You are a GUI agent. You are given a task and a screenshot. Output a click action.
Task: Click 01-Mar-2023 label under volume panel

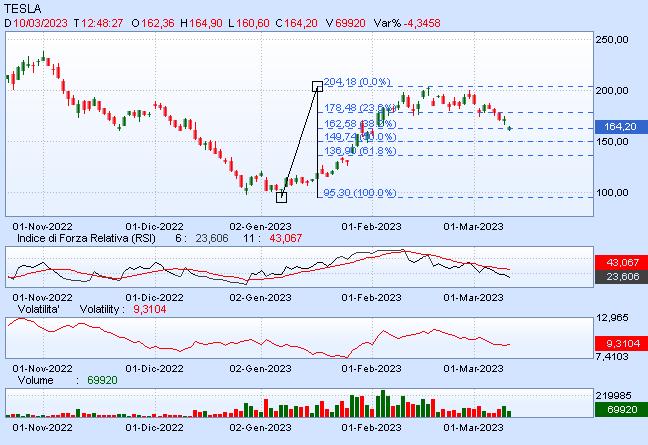pos(473,427)
